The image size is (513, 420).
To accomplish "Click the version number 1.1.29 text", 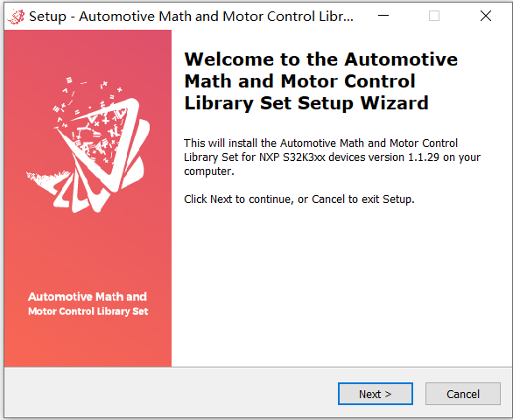I will point(424,157).
